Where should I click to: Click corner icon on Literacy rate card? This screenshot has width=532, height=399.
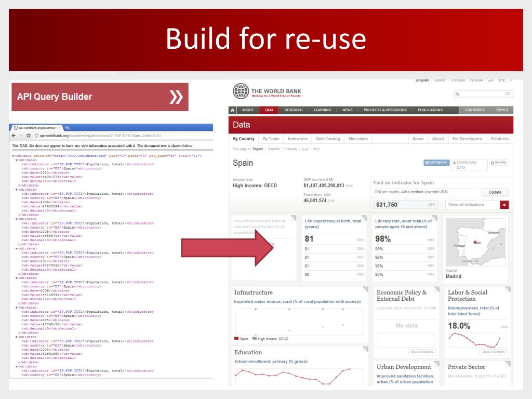click(x=435, y=218)
